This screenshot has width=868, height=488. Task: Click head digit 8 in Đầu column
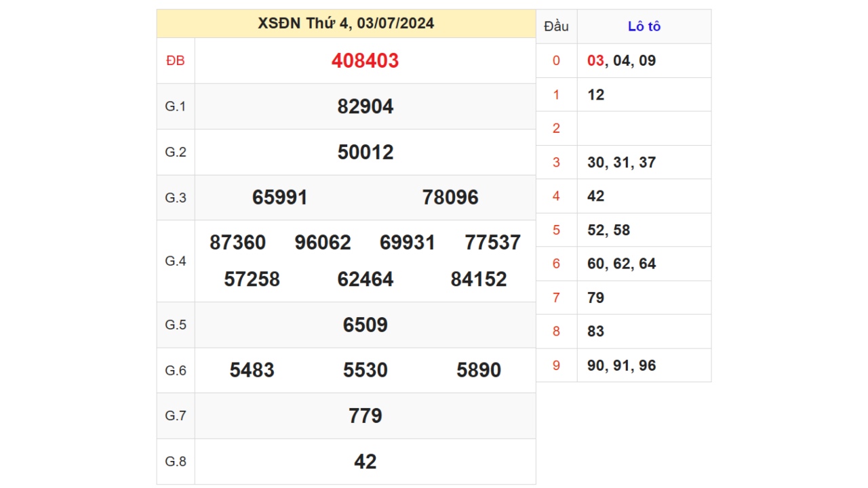tap(556, 332)
